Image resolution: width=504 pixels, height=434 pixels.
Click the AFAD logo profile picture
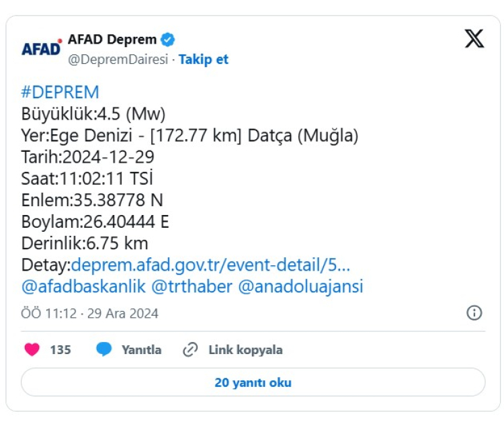tap(41, 49)
